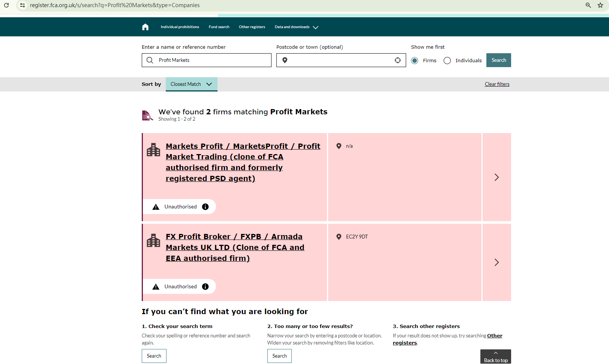This screenshot has height=364, width=609.
Task: Open the Closest Match sort dropdown
Action: tap(191, 84)
